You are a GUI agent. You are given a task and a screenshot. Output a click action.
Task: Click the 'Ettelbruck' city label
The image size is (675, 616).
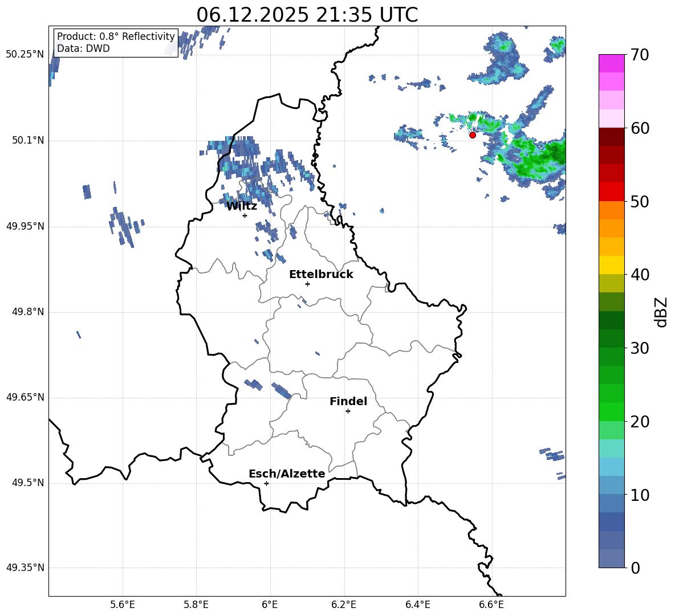(321, 275)
